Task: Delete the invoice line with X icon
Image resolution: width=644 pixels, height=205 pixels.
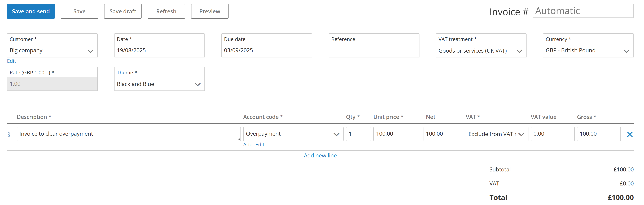Action: 629,134
